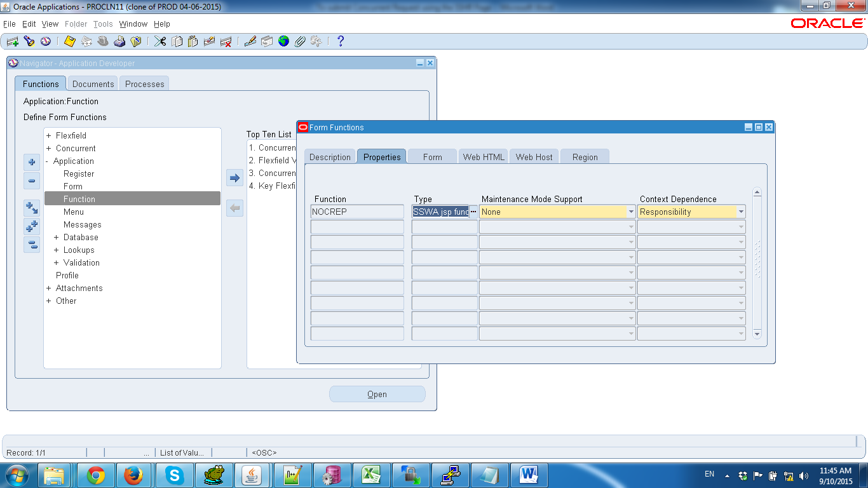Viewport: 868px width, 488px height.
Task: Expand the Database tree node
Action: [x=57, y=237]
